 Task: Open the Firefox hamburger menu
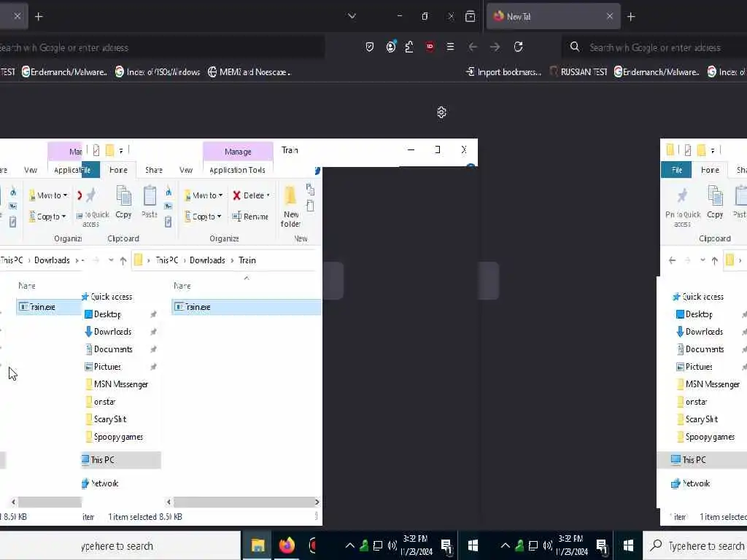[450, 47]
